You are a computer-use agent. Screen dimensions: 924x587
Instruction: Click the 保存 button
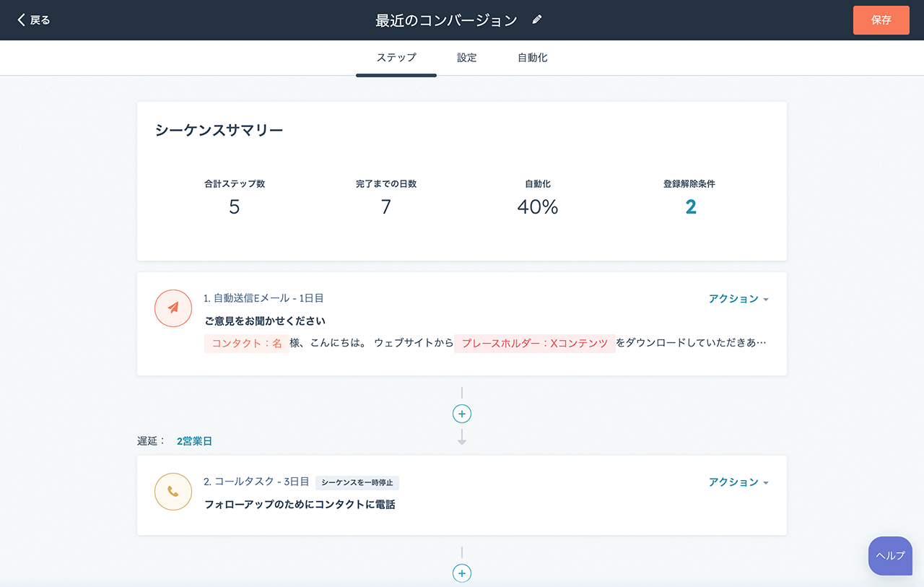(881, 19)
